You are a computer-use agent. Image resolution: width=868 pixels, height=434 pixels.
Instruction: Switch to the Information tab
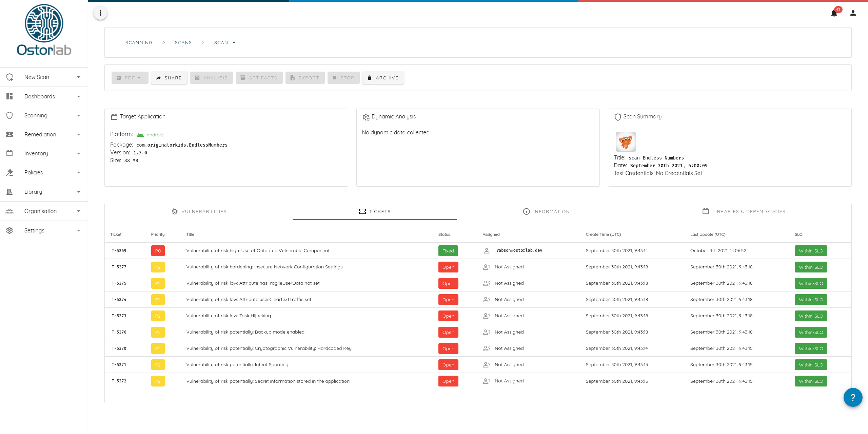click(546, 211)
